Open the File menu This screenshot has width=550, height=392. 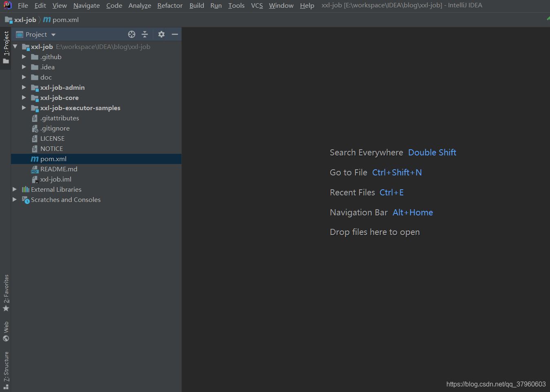[x=23, y=5]
